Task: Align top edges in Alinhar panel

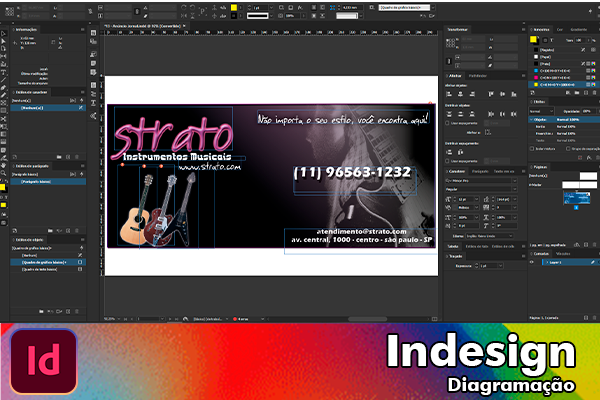Action: tap(491, 94)
